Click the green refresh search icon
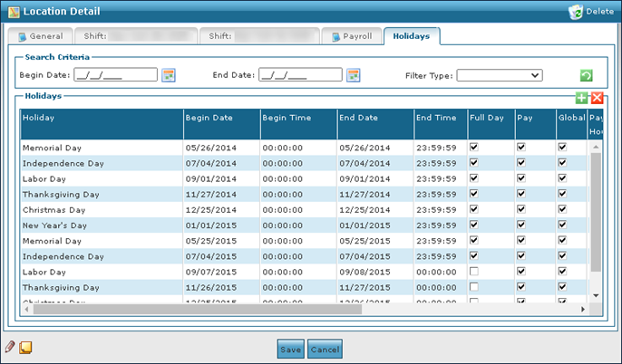622x364 pixels. [587, 75]
